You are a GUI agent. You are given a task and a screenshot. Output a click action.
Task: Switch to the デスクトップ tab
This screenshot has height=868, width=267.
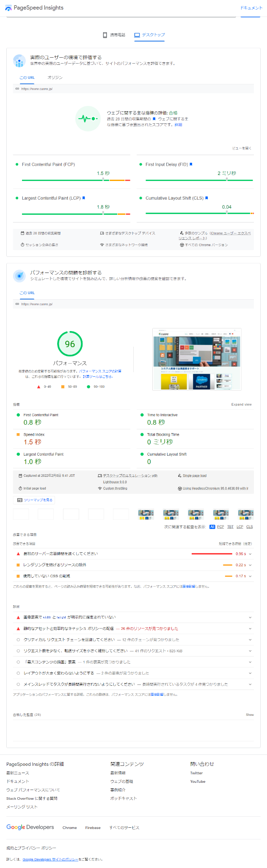coord(149,35)
